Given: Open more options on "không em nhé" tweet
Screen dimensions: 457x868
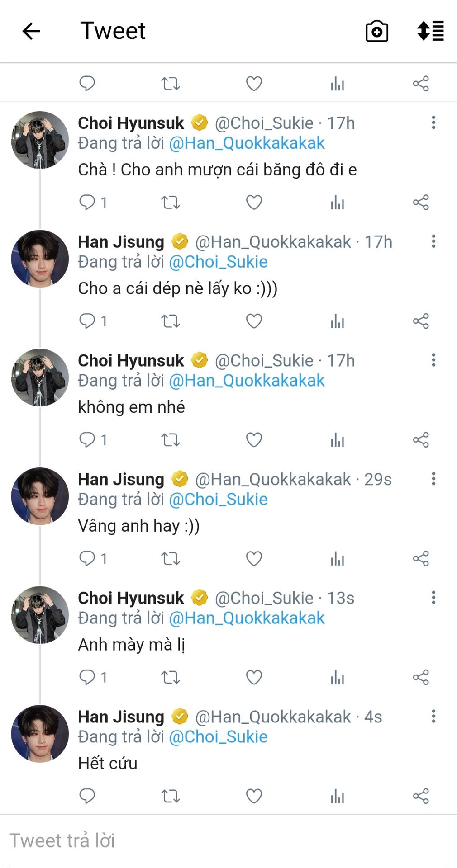Looking at the screenshot, I should (x=433, y=360).
